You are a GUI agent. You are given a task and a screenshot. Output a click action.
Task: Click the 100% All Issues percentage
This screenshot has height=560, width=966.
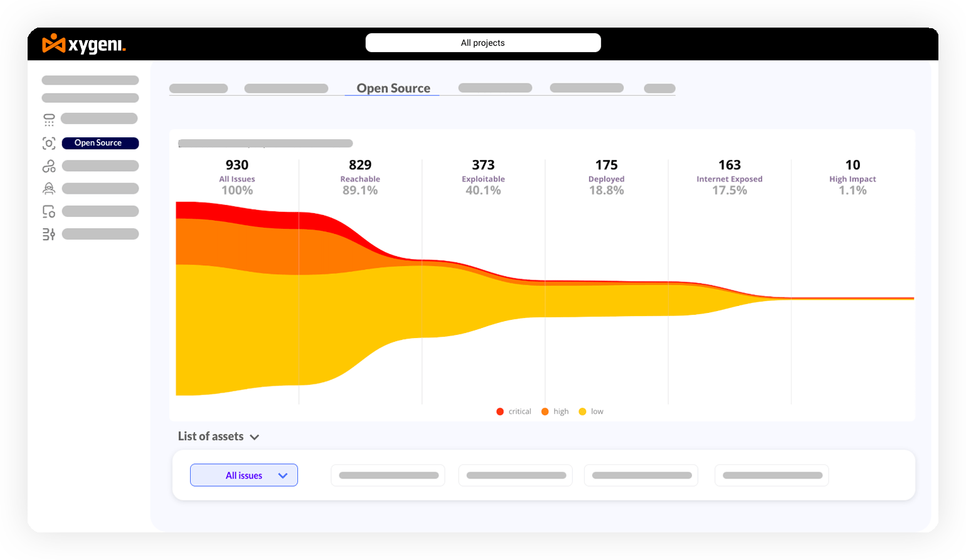(x=237, y=191)
